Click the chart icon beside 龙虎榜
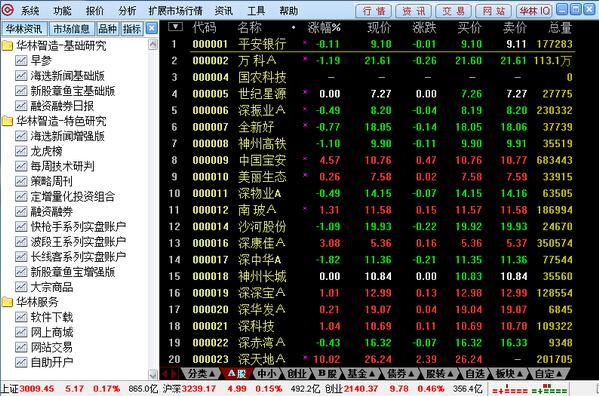The width and height of the screenshot is (599, 396). [x=21, y=151]
